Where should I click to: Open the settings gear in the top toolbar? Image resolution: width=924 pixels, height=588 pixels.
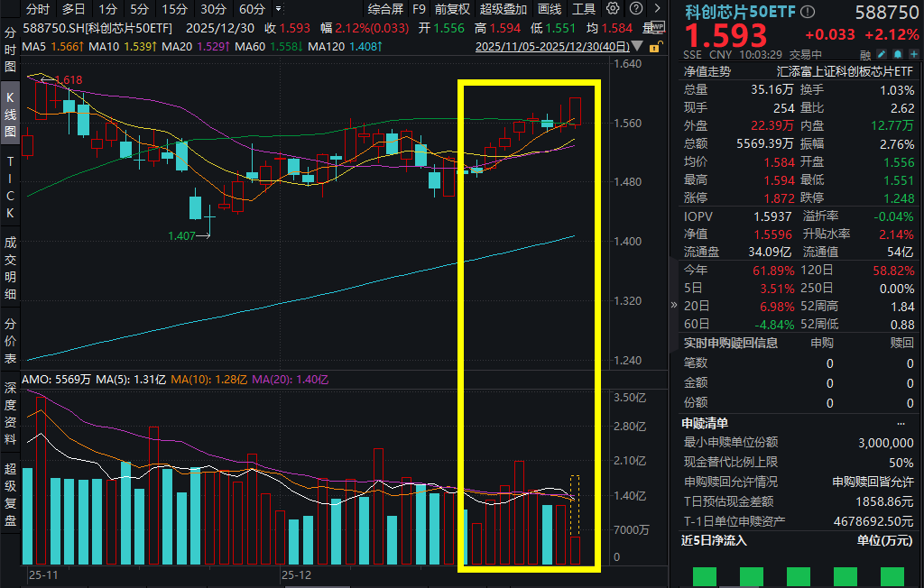(x=613, y=10)
